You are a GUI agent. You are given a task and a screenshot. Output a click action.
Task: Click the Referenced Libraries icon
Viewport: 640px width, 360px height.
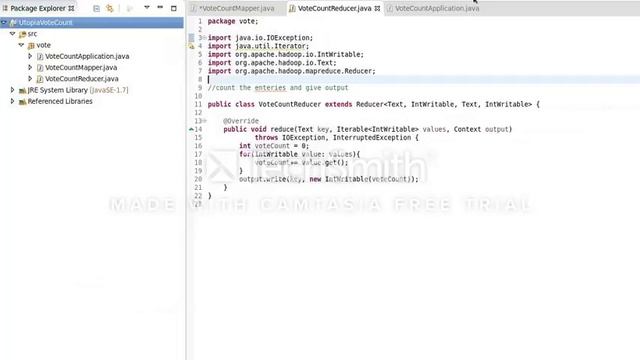click(22, 102)
